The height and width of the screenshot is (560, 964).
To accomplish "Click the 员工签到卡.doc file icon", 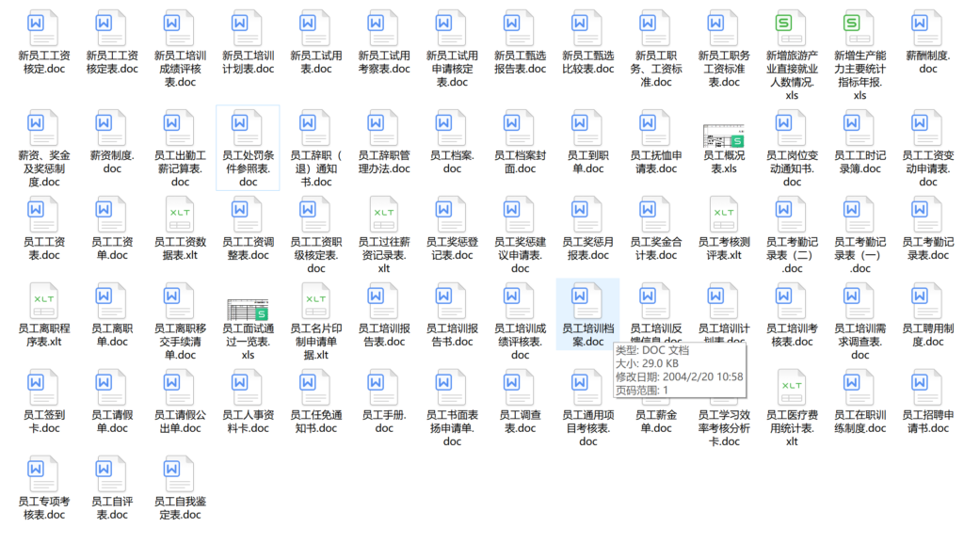I will click(44, 389).
